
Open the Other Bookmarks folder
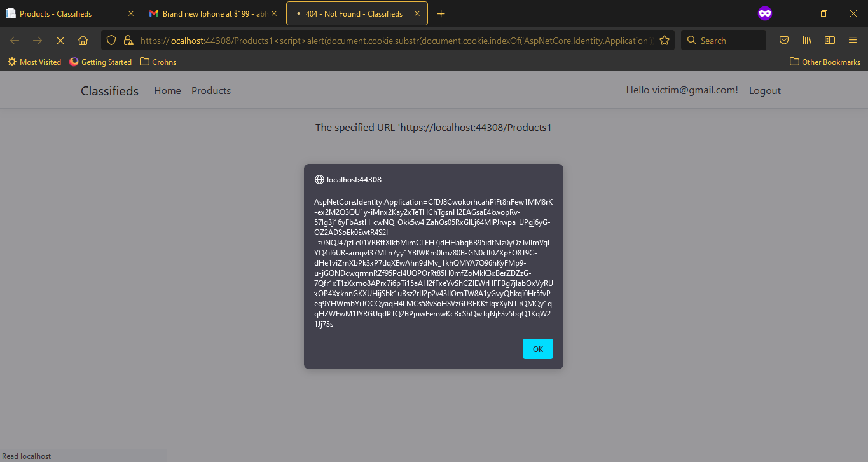824,62
